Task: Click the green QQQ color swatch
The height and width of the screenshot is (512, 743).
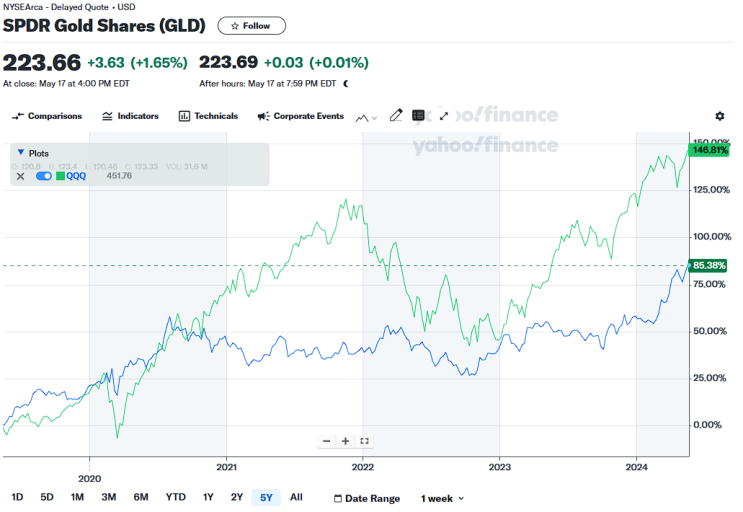Action: click(x=60, y=176)
